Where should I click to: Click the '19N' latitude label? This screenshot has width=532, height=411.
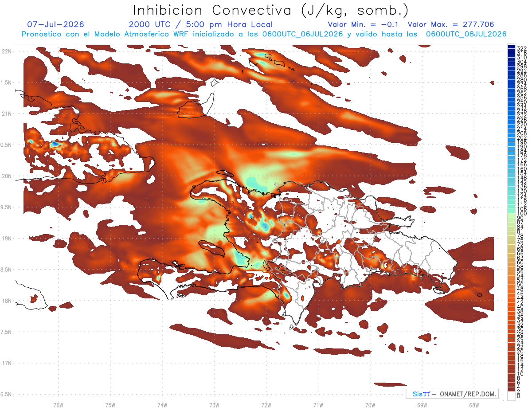[6, 239]
